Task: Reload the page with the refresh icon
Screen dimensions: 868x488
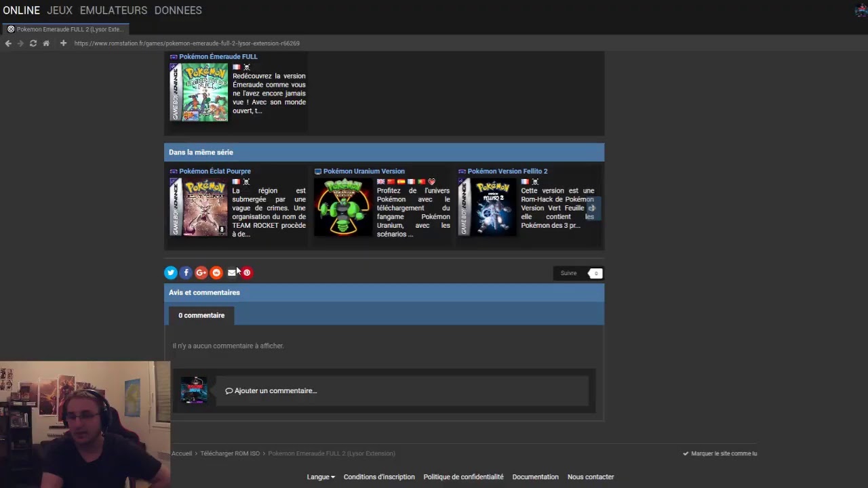Action: point(33,43)
